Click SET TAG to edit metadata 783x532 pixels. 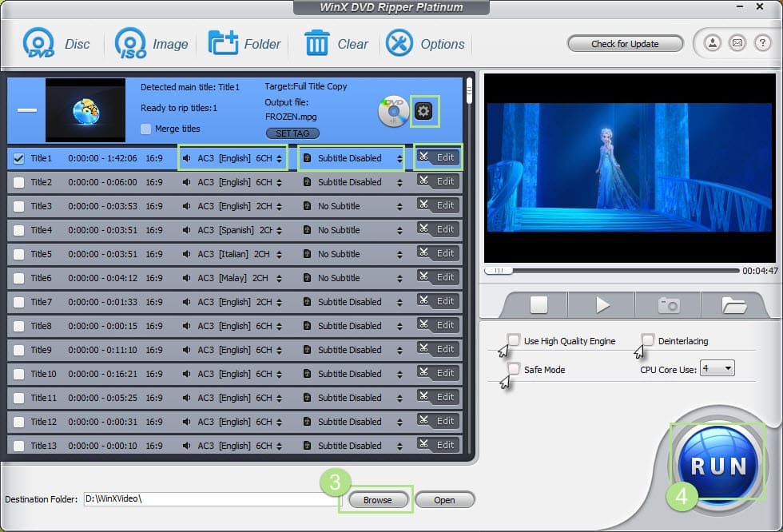click(292, 133)
